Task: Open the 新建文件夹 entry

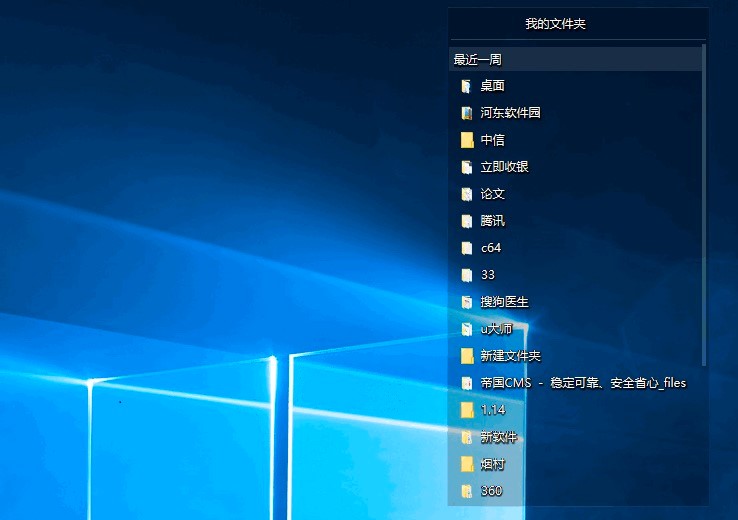Action: tap(511, 356)
